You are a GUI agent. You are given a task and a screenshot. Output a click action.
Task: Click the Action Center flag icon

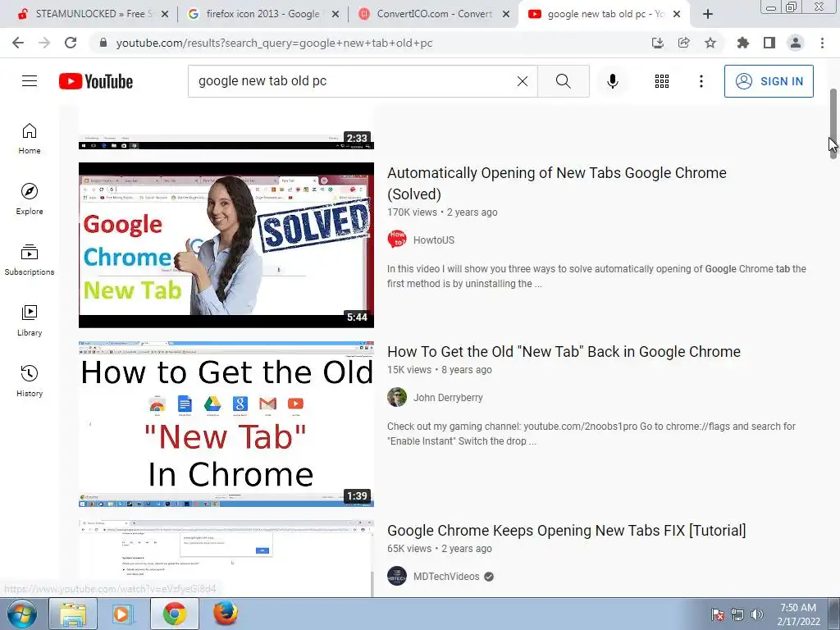pyautogui.click(x=718, y=614)
